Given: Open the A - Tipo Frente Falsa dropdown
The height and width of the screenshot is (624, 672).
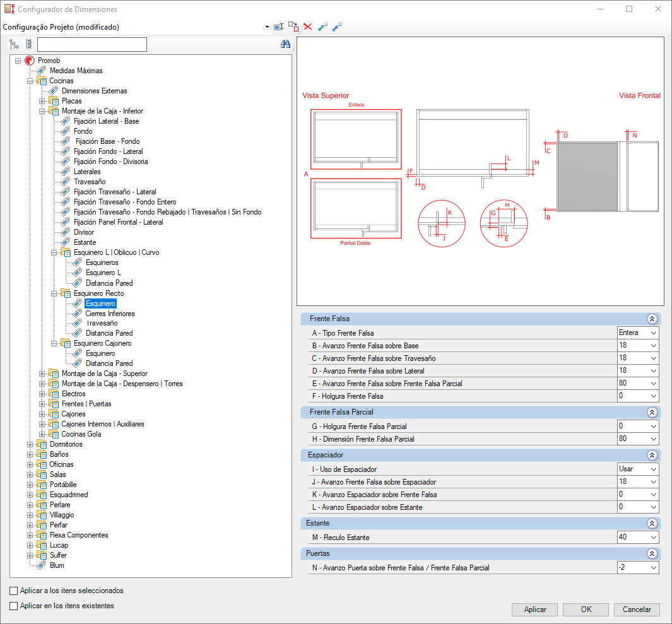Looking at the screenshot, I should [654, 333].
